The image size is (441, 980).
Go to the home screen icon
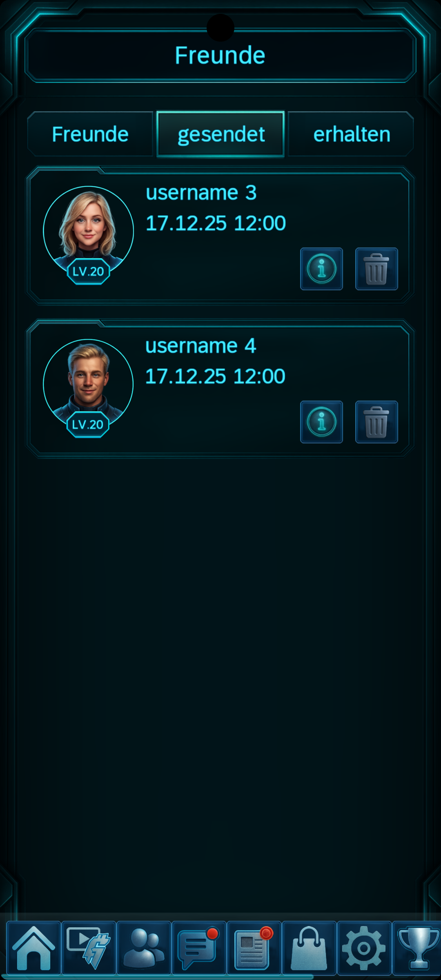pyautogui.click(x=33, y=948)
